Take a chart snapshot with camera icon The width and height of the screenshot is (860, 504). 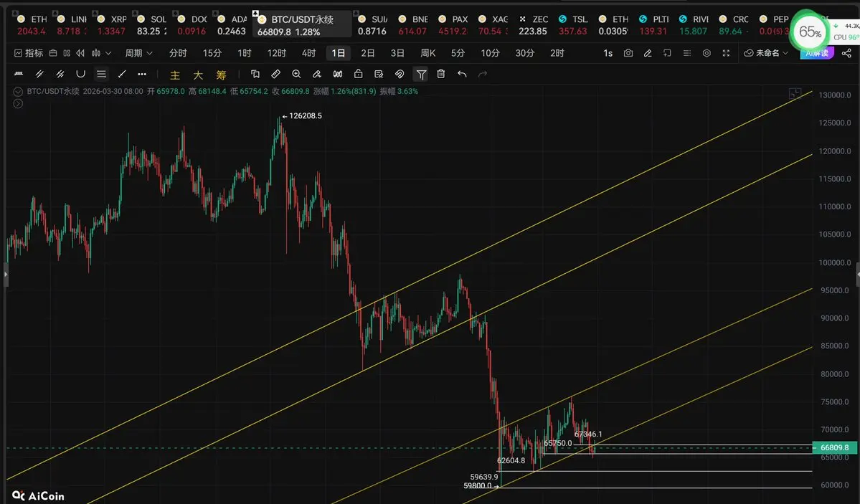[628, 53]
